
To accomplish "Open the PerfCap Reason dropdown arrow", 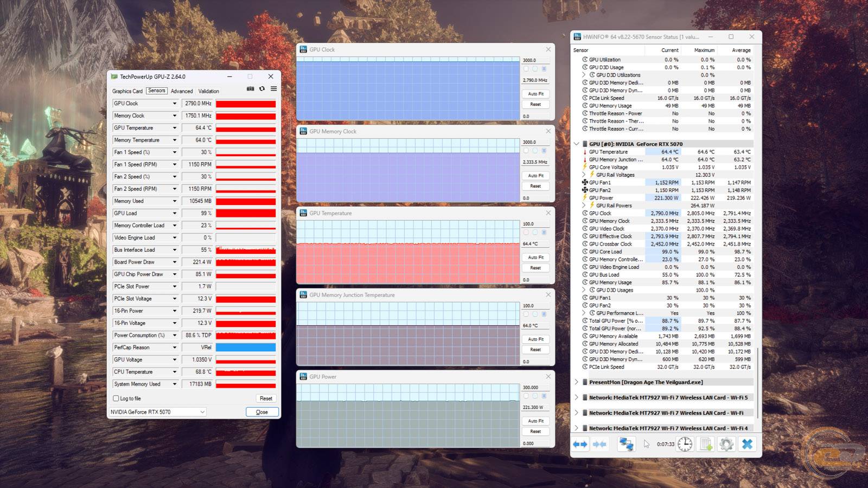I will 175,348.
